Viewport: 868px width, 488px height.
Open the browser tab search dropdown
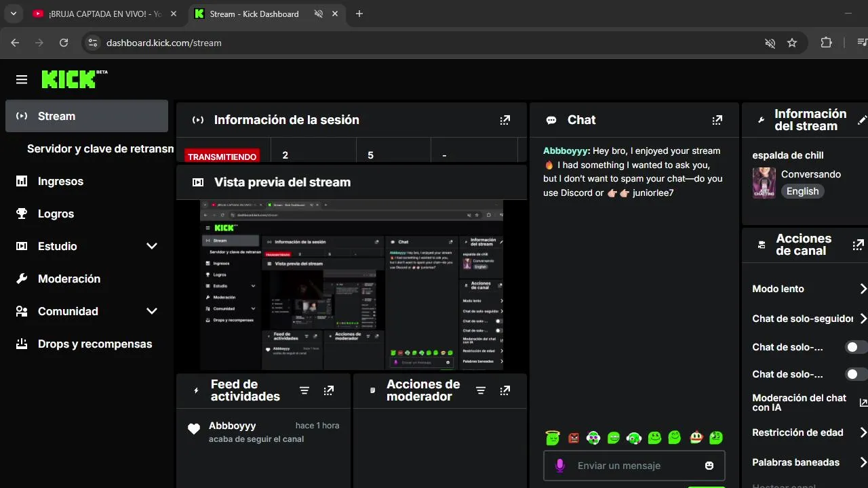point(13,14)
